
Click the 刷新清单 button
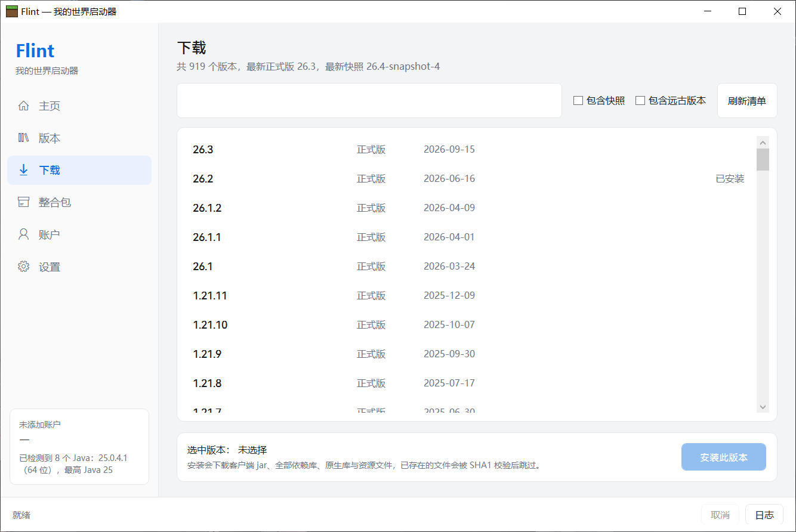tap(747, 101)
